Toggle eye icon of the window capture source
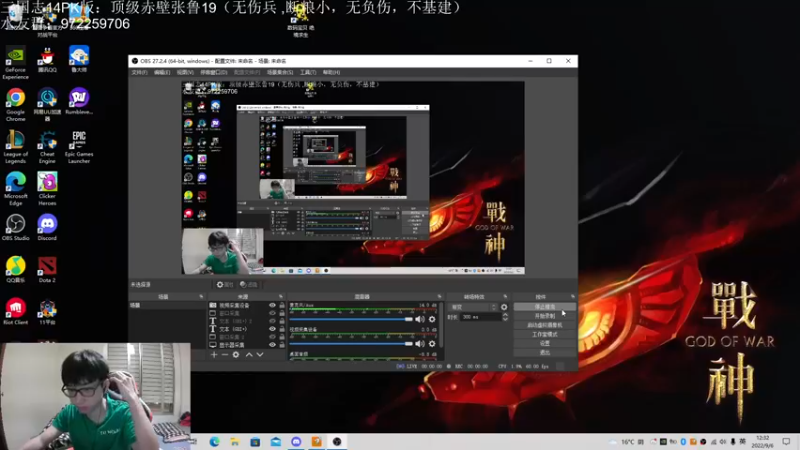Viewport: 800px width, 450px height. tap(272, 313)
